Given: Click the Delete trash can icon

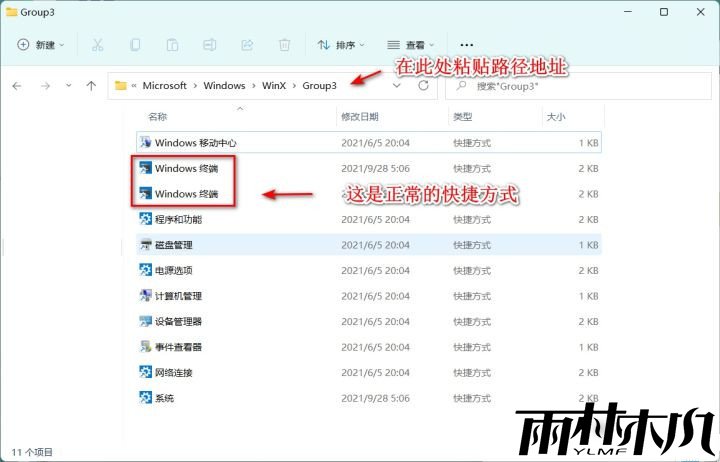Looking at the screenshot, I should 285,45.
